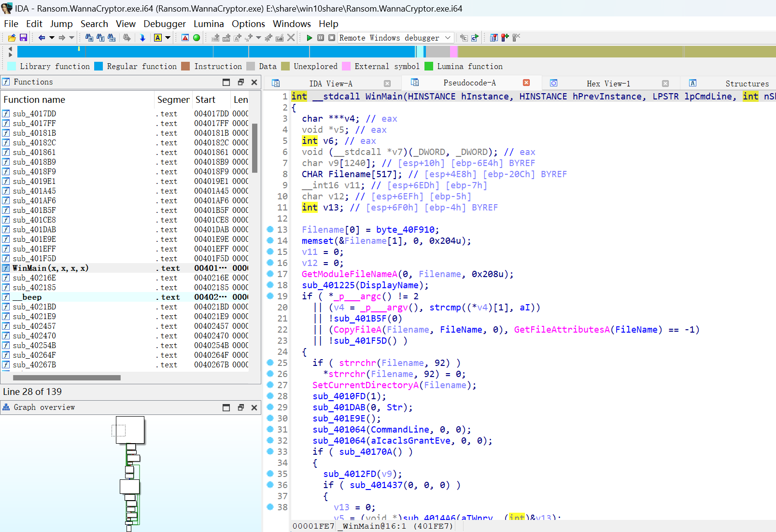Jump forward with the gray right arrow
776x532 pixels.
click(62, 38)
